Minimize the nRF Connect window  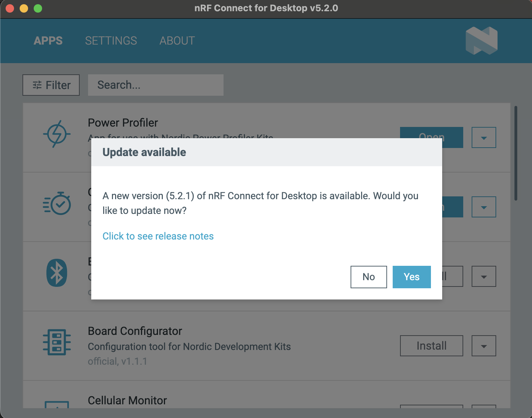24,8
